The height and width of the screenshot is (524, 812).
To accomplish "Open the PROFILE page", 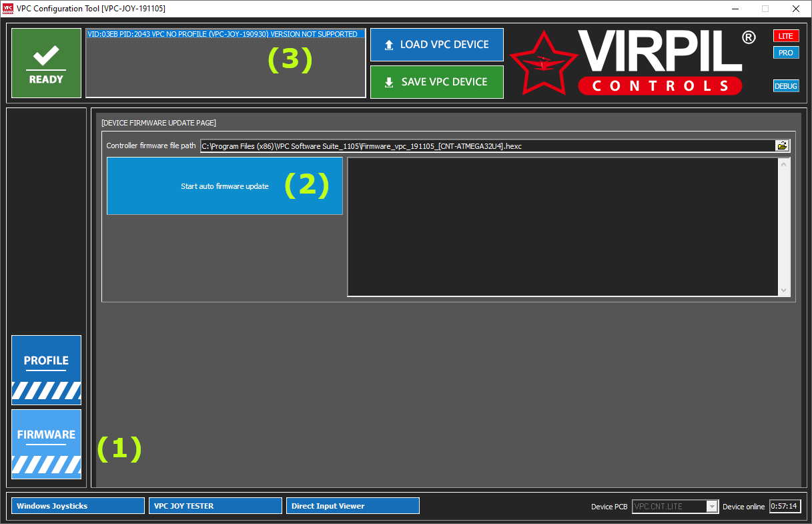I will [x=46, y=370].
